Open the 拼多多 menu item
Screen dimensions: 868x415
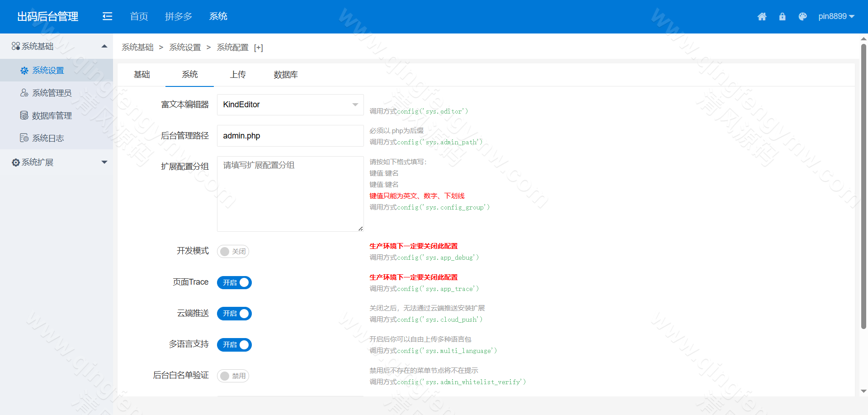tap(179, 16)
